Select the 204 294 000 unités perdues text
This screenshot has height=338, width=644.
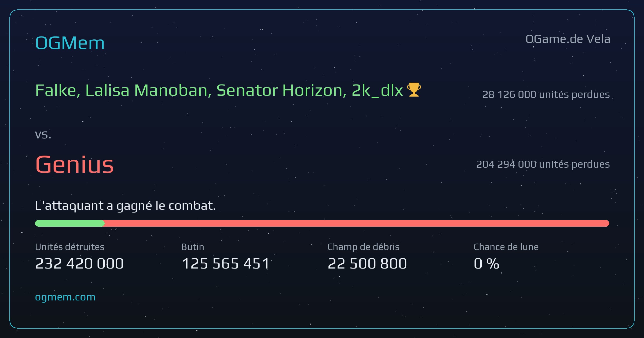pyautogui.click(x=543, y=164)
